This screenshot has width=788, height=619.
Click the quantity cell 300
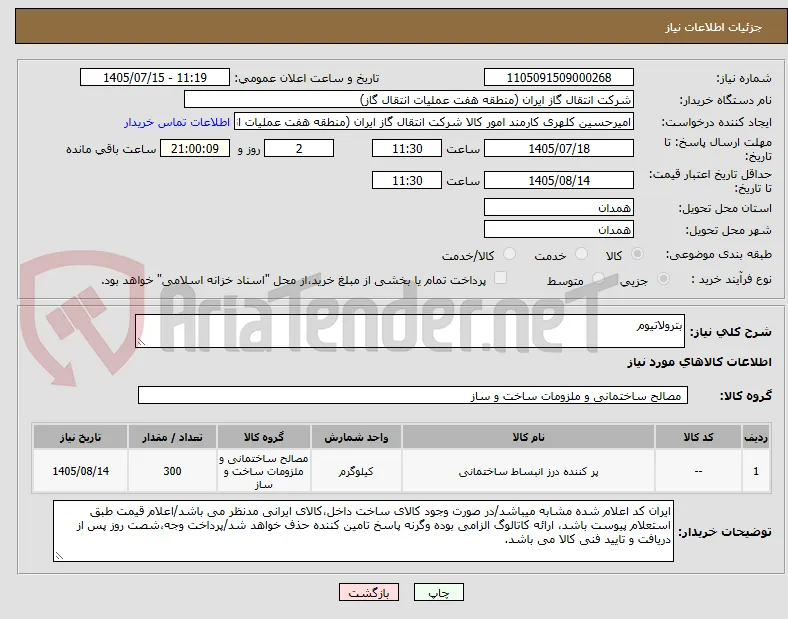click(x=172, y=471)
